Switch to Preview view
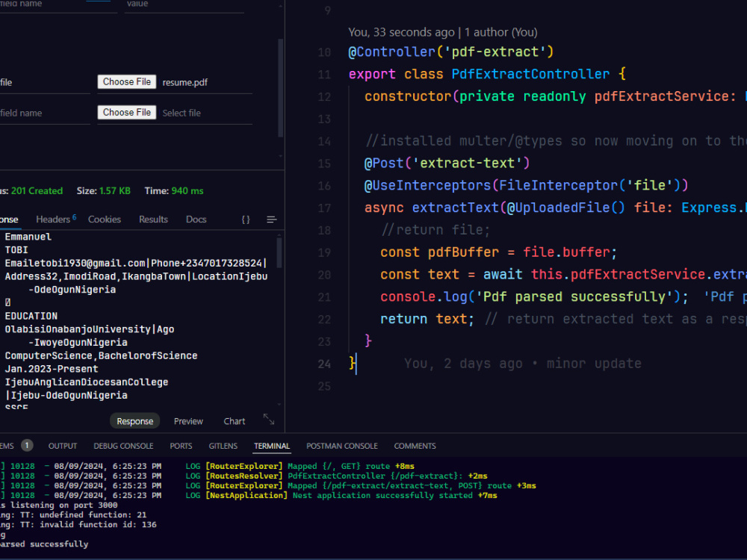Image resolution: width=747 pixels, height=560 pixels. coord(188,421)
